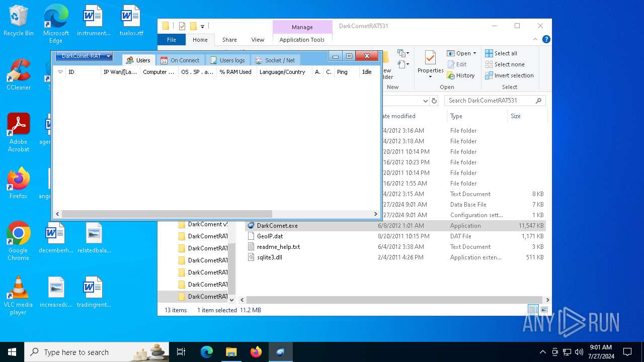The image size is (644, 362).
Task: Click the DarkComet.exe application icon
Action: 252,226
